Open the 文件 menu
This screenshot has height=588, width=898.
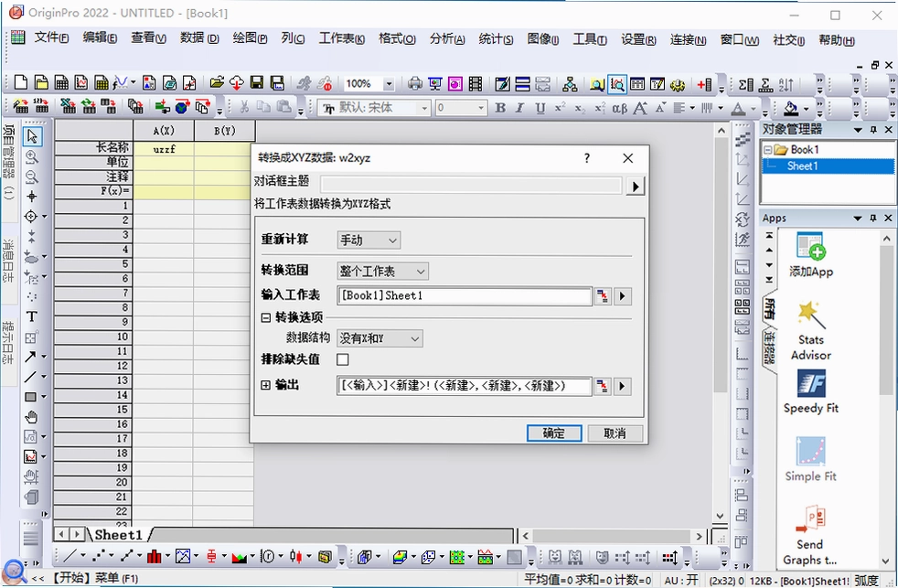[x=51, y=37]
